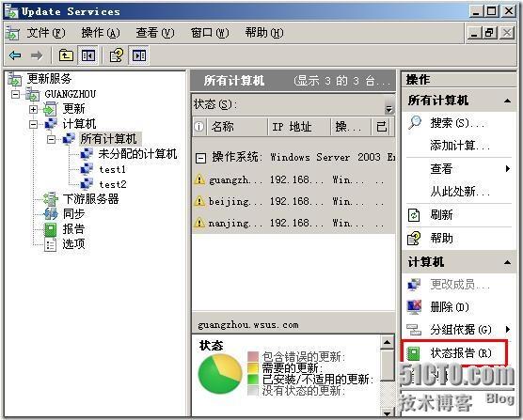Click the info icon column header
Viewport: 523px width, 420px height.
pos(199,127)
